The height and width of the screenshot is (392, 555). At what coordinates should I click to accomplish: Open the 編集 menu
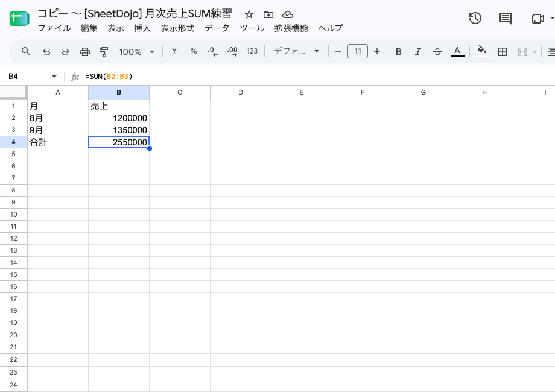click(89, 28)
